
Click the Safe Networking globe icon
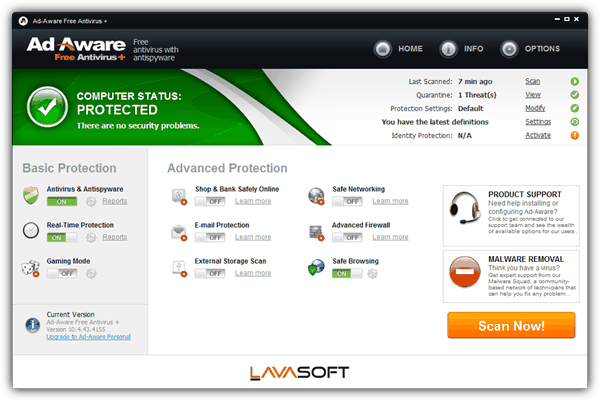[x=316, y=196]
